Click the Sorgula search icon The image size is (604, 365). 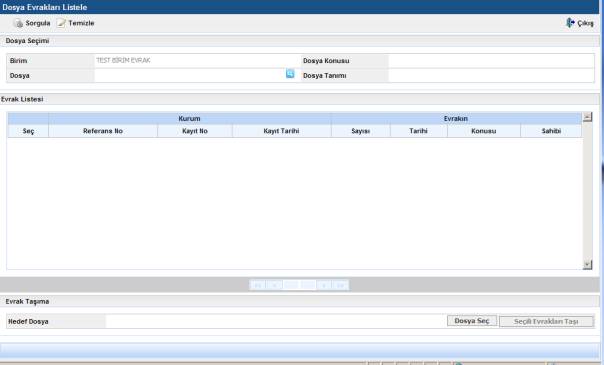point(18,23)
